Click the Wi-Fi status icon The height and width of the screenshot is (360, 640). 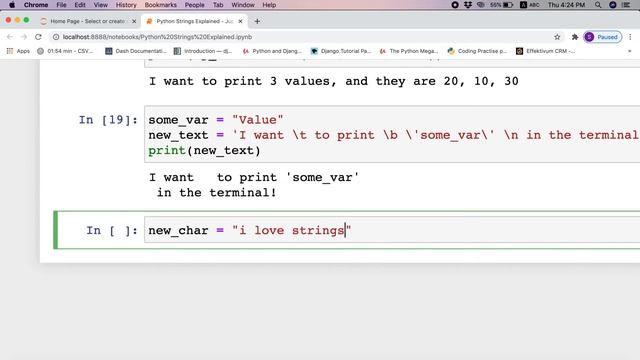481,5
